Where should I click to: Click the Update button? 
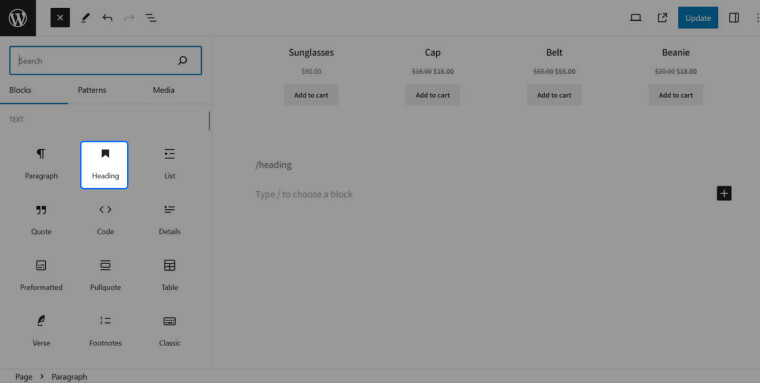click(x=698, y=18)
